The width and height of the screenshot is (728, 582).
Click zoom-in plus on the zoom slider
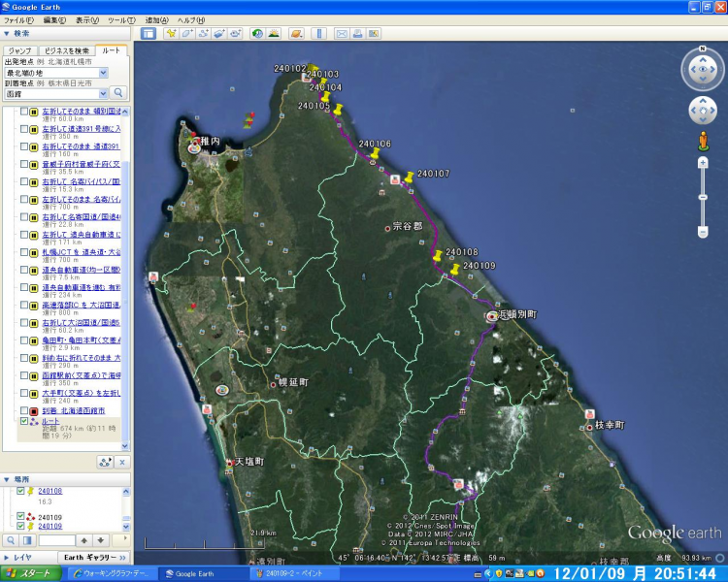pyautogui.click(x=703, y=162)
